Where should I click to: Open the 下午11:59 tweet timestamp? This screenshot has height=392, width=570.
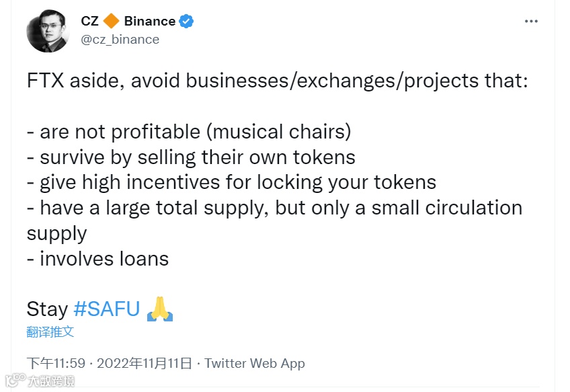pyautogui.click(x=56, y=363)
